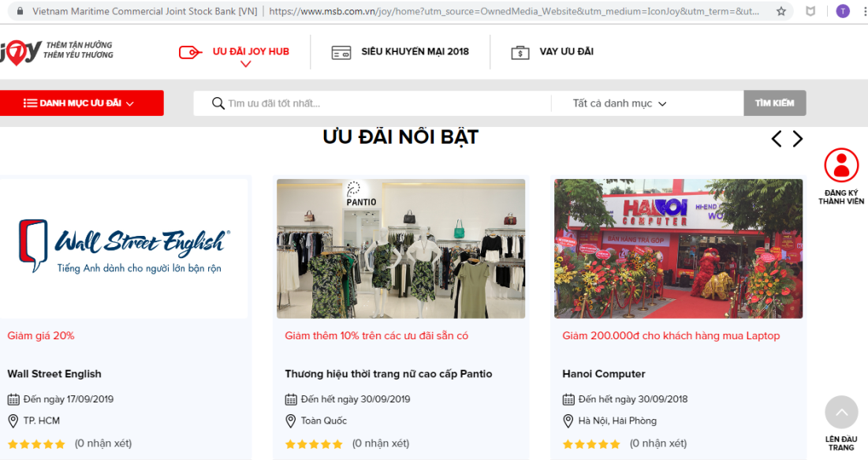Show next featured offers arrow

click(x=797, y=139)
